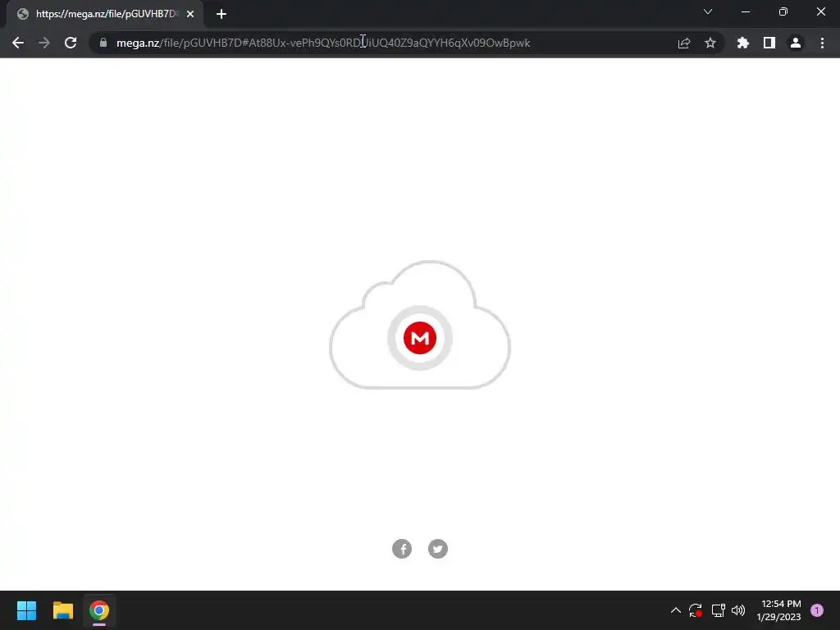This screenshot has height=630, width=840.
Task: Open the Extensions puzzle icon
Action: 743,43
